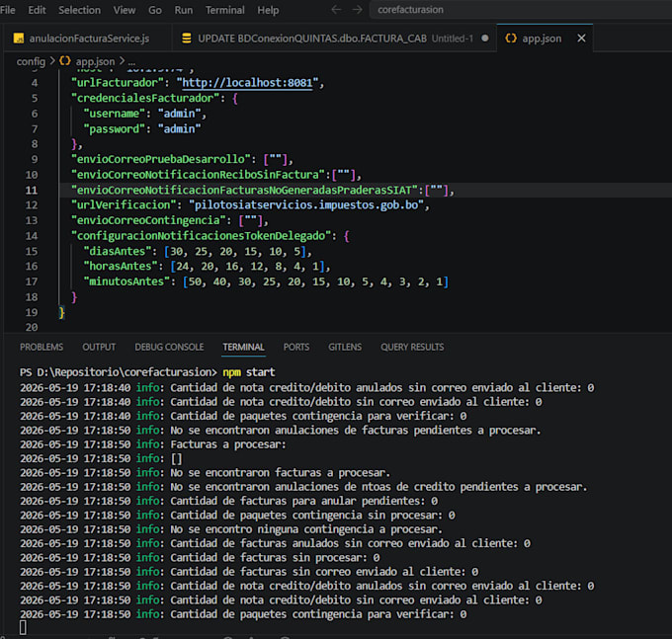
Task: Click the config breadcrumb folder
Action: click(x=31, y=61)
